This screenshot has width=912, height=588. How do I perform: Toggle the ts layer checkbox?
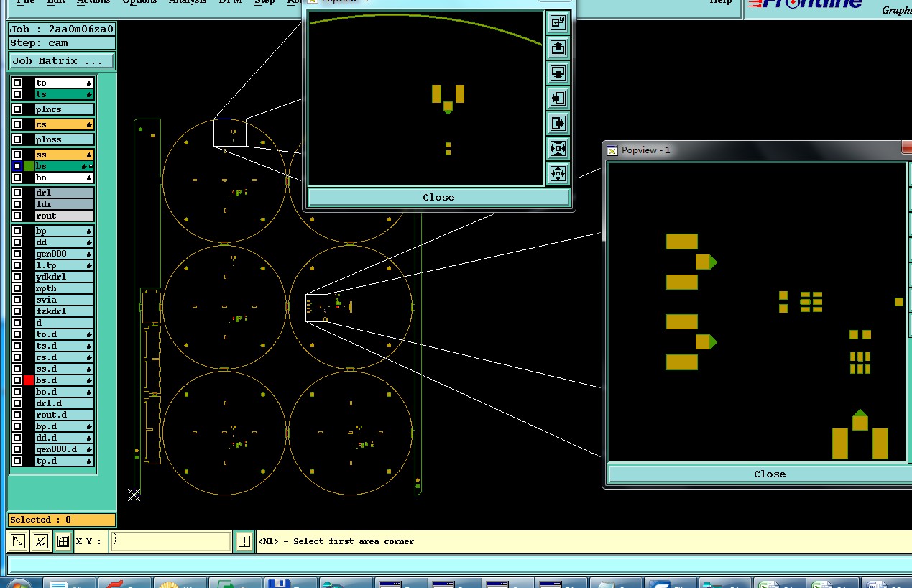coord(17,95)
